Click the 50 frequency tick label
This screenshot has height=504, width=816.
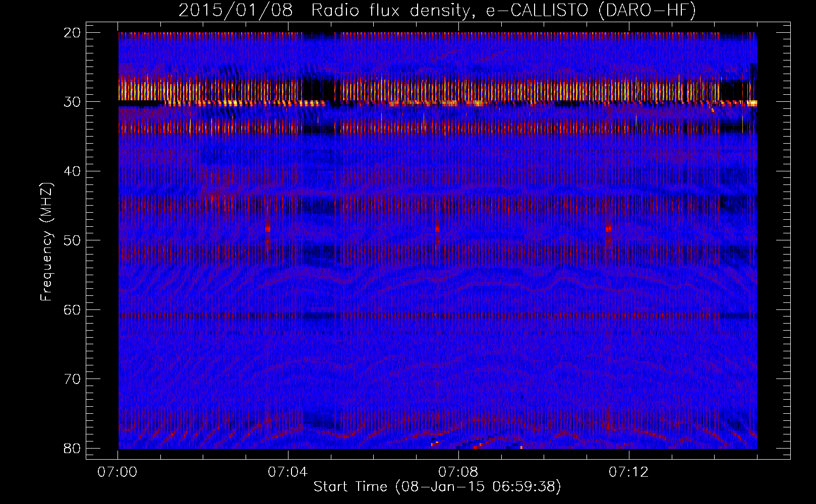(x=73, y=240)
